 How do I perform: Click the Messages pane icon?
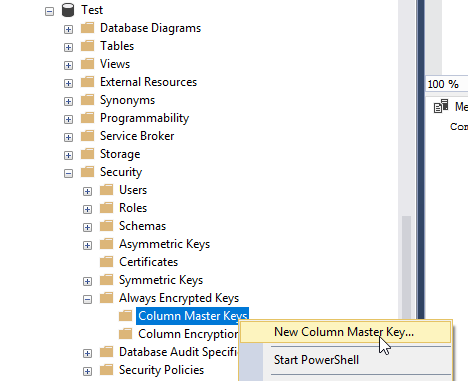pos(441,106)
